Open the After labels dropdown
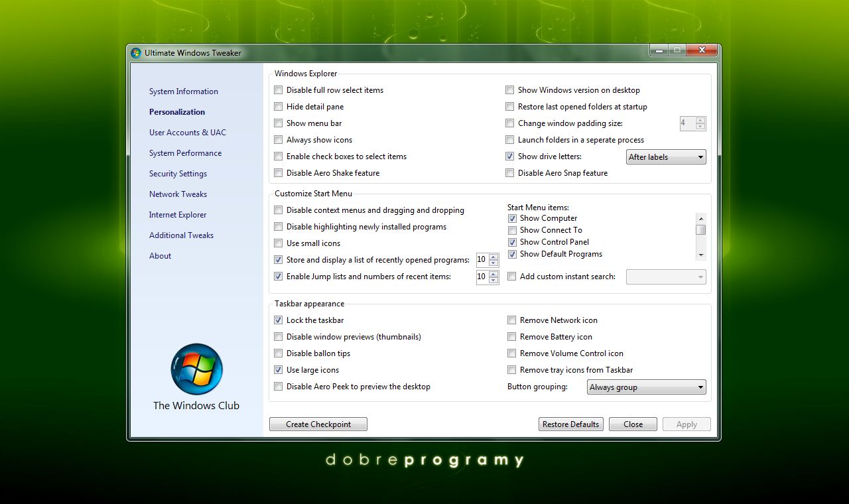This screenshot has width=849, height=504. [x=666, y=157]
